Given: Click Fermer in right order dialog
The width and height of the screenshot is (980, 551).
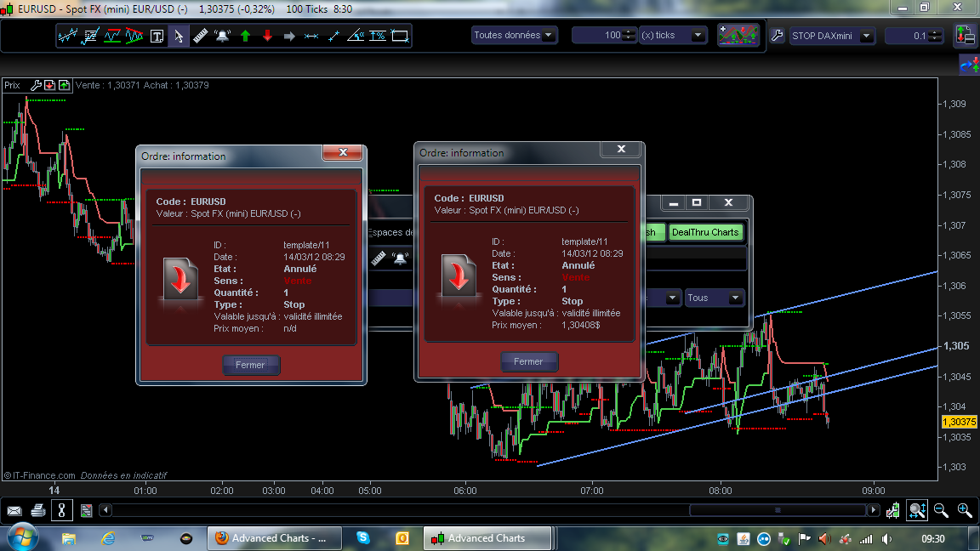Looking at the screenshot, I should point(529,361).
